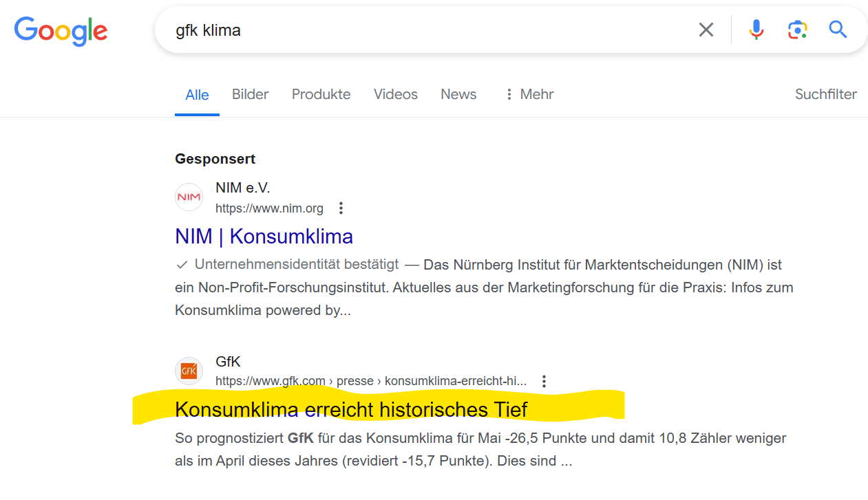The height and width of the screenshot is (500, 868).
Task: Open options dots next to gfk.com URL
Action: pyautogui.click(x=544, y=381)
